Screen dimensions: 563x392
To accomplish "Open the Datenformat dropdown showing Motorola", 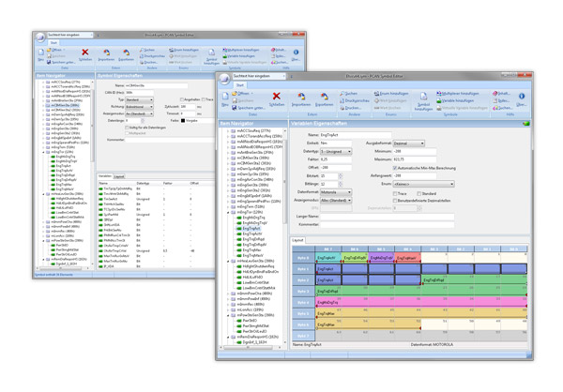I will click(x=336, y=192).
